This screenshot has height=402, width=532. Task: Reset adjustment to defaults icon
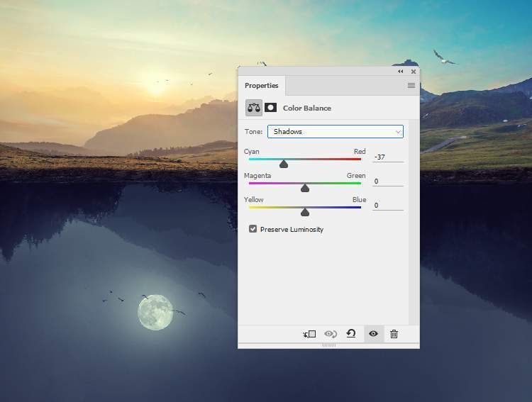point(351,334)
